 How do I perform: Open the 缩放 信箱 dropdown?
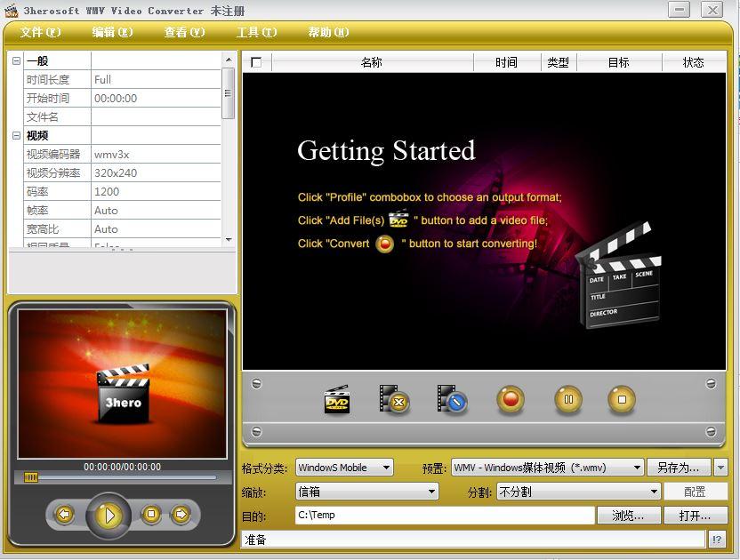366,492
